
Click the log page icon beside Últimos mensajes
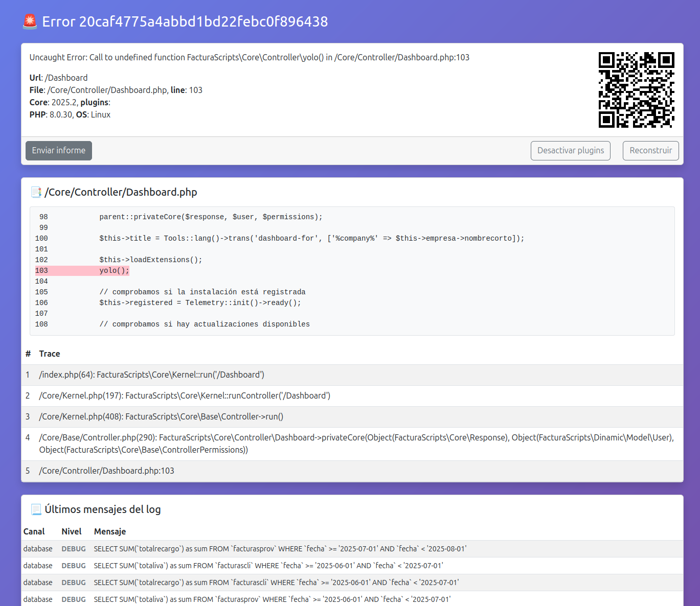pos(36,509)
